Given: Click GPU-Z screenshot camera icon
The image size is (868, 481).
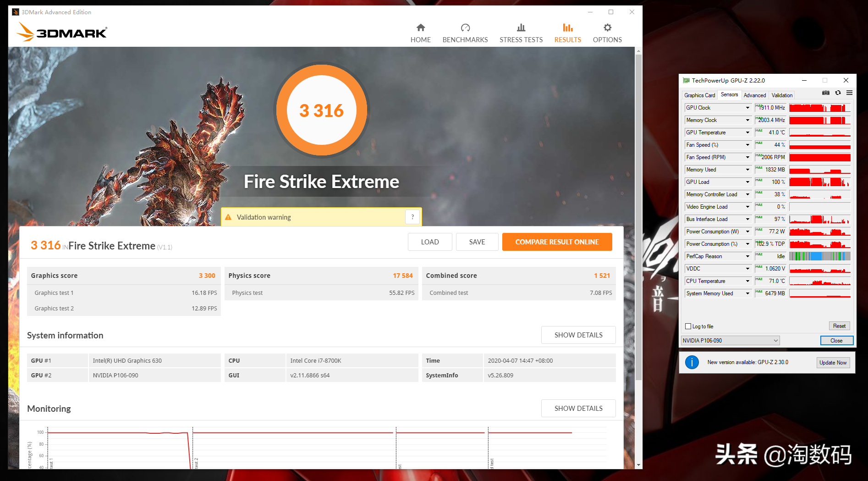Looking at the screenshot, I should [x=826, y=93].
